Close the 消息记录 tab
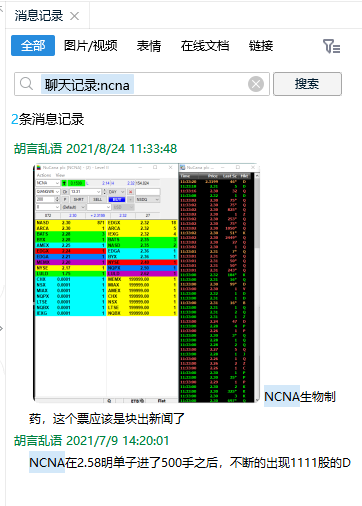 [75, 16]
